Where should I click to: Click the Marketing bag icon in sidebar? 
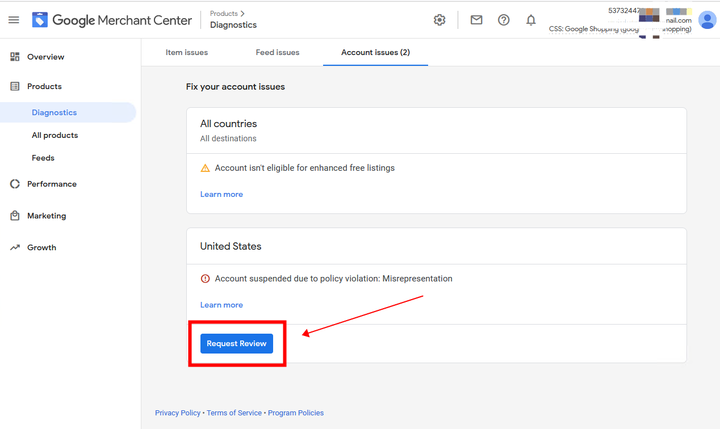(x=15, y=215)
